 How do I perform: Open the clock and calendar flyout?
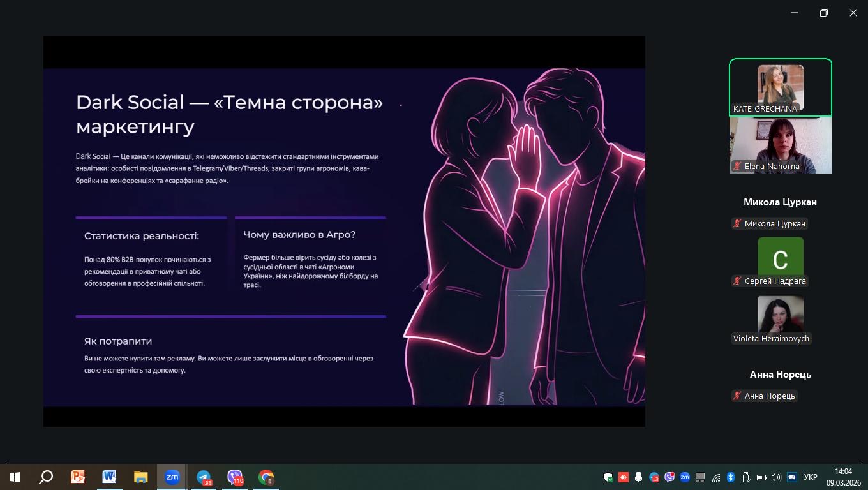844,477
